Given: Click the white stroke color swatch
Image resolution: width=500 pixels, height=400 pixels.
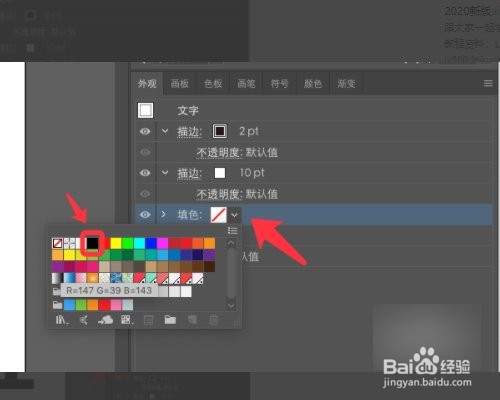Looking at the screenshot, I should (220, 173).
